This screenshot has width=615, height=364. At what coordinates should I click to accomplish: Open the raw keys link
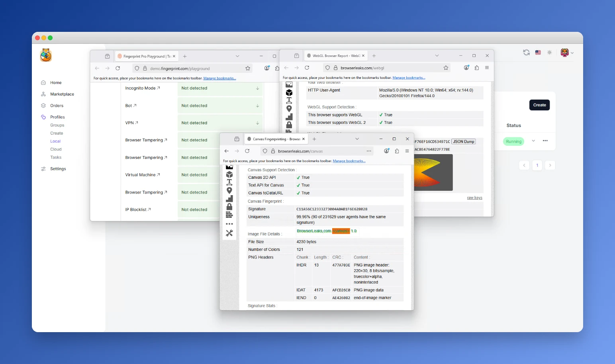coord(474,197)
